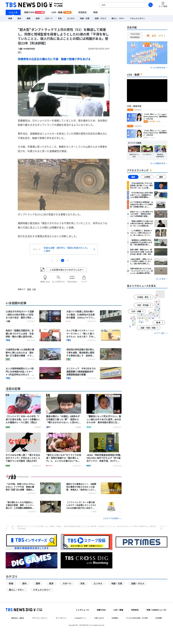Switch ranking to 週間
This screenshot has height=644, width=173.
tap(161, 177)
